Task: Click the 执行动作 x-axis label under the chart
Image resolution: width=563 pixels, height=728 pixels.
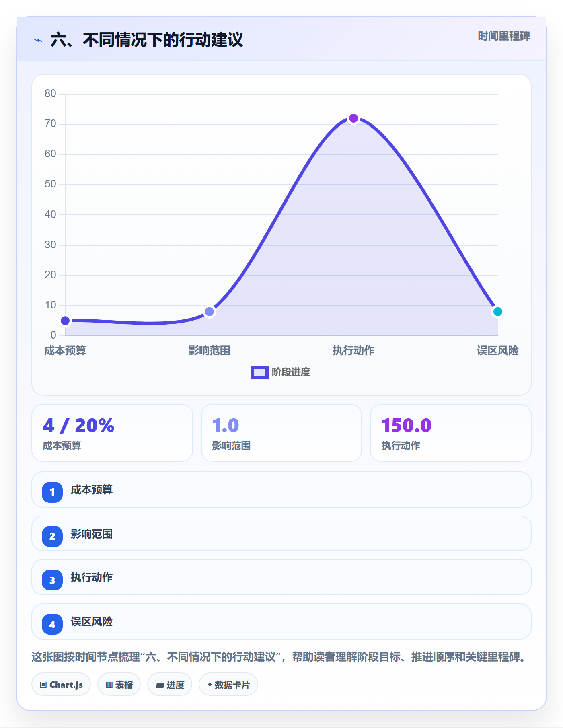Action: 353,351
